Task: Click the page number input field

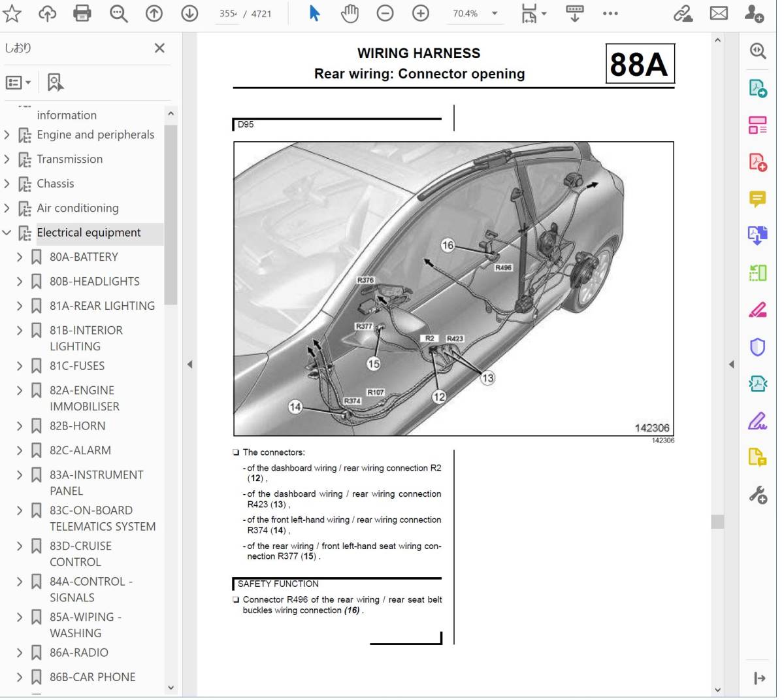Action: [228, 14]
